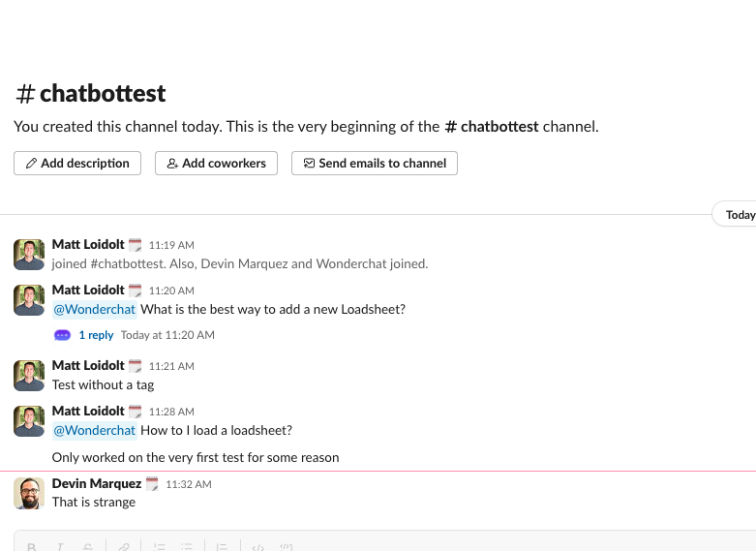
Task: Click the bold formatting icon
Action: tap(31, 547)
